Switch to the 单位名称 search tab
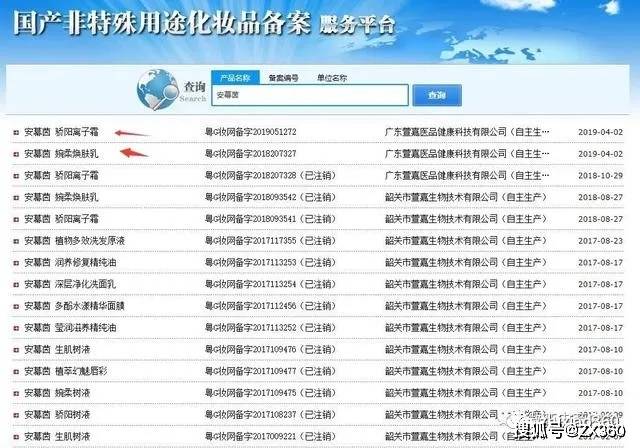Viewport: 640px width, 448px height. (332, 78)
